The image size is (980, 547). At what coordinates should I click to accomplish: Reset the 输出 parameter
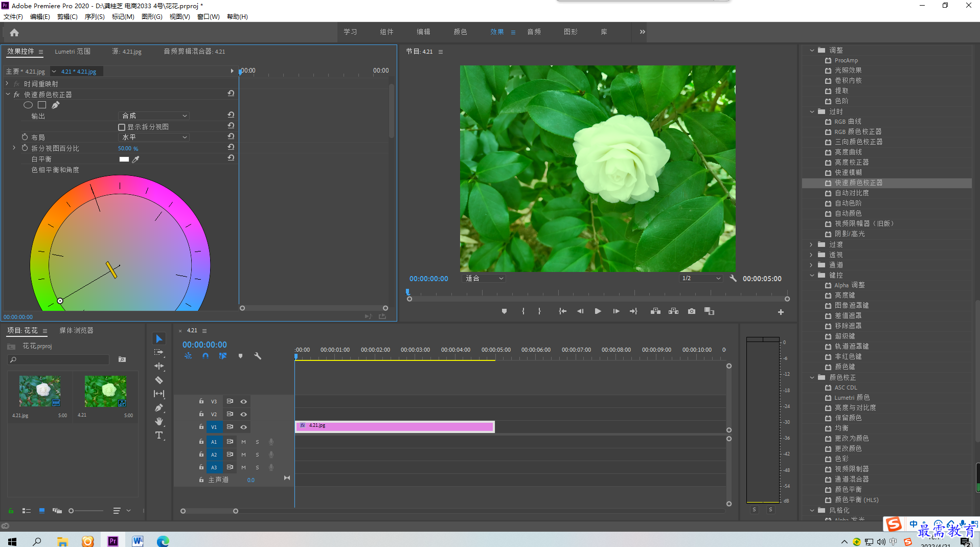click(231, 115)
